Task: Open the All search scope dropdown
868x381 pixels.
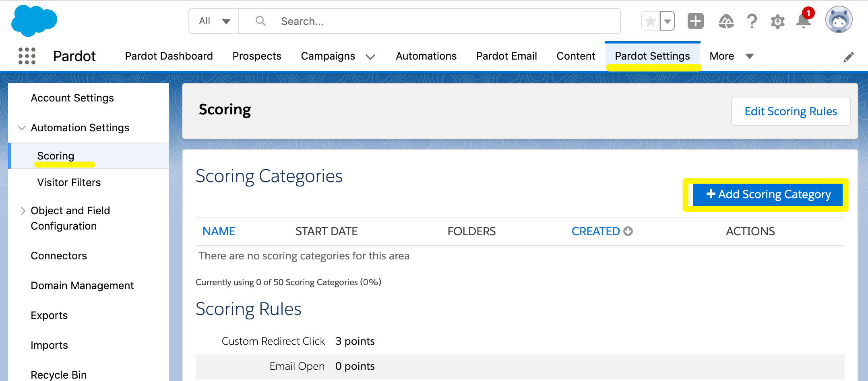Action: (x=214, y=21)
